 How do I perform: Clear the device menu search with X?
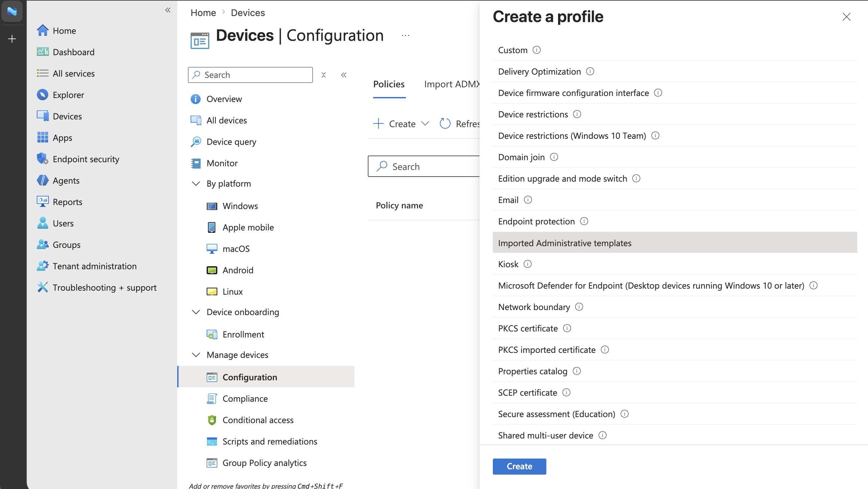323,75
